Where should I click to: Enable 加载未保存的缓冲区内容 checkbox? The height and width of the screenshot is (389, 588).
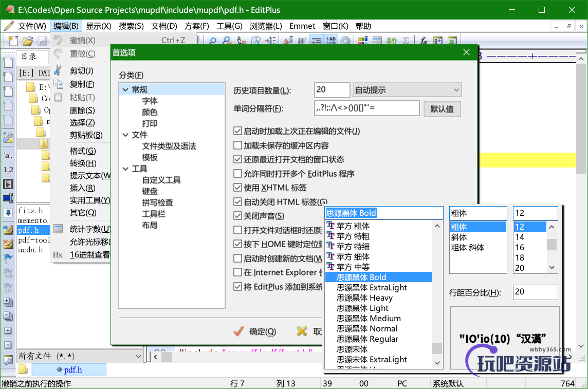point(237,145)
